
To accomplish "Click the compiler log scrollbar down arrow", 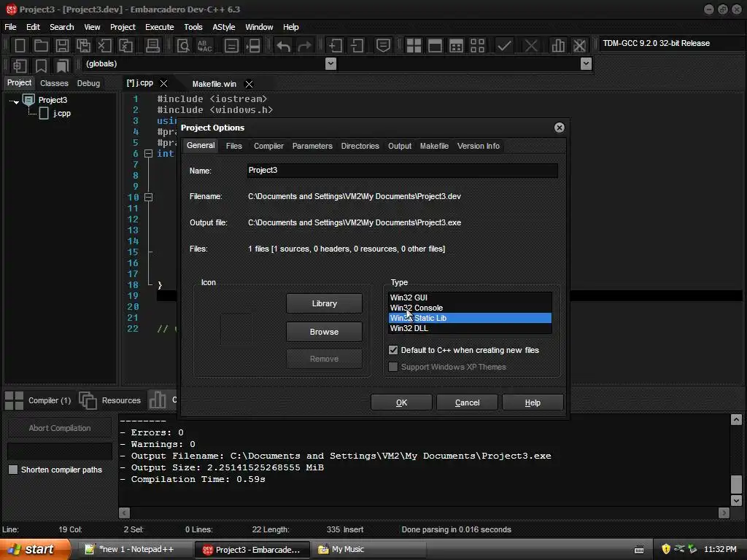I will click(736, 500).
